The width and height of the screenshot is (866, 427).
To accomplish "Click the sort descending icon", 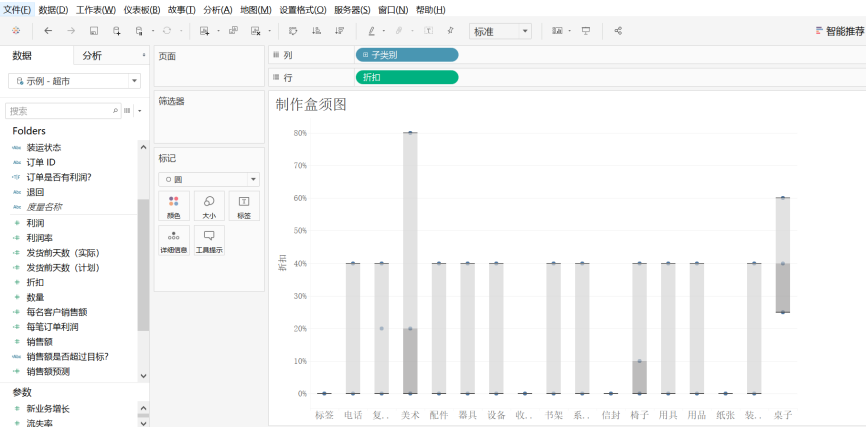I will [340, 31].
